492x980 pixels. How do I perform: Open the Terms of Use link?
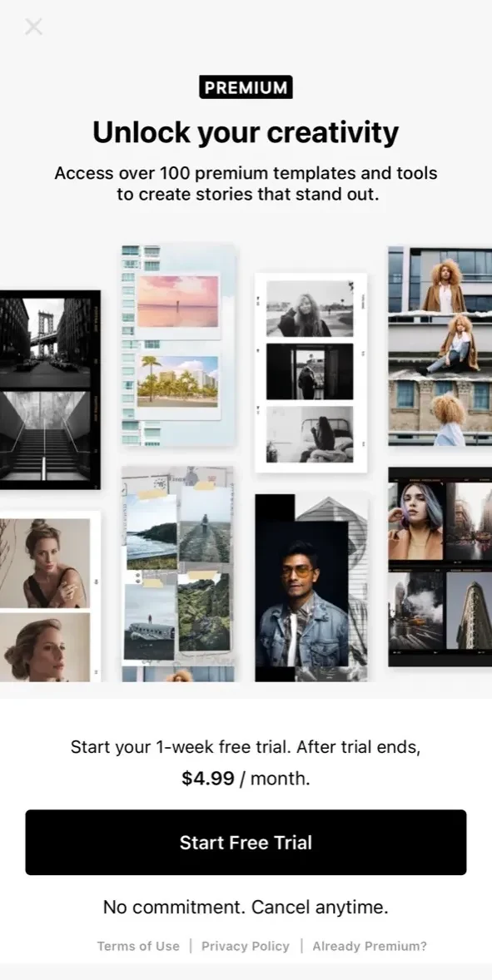point(138,946)
